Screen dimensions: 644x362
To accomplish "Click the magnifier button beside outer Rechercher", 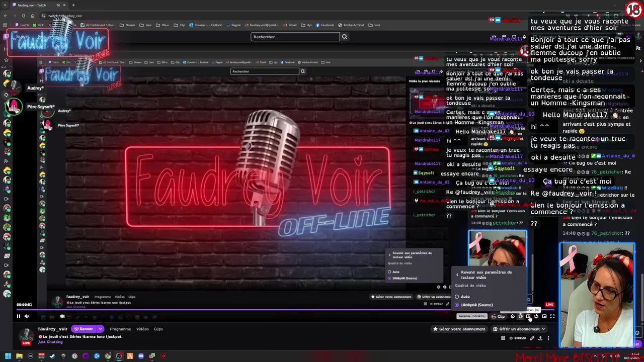I will (345, 37).
